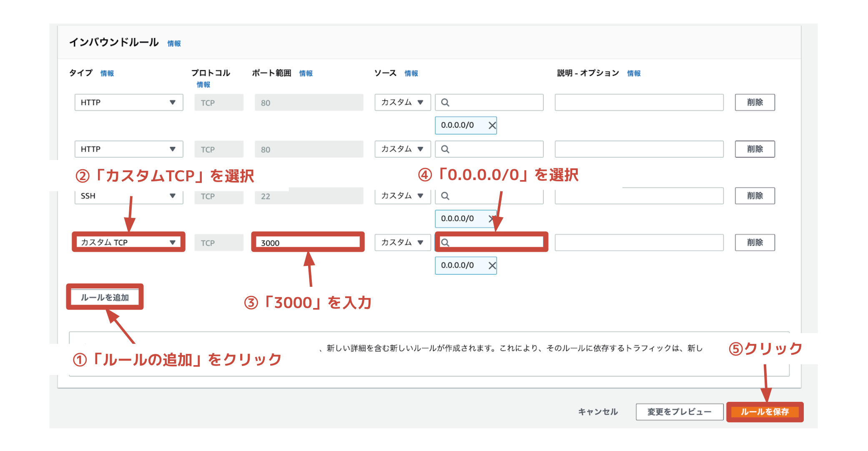Click search icon in first HTTP source field
Screen dimensions: 868x451
445,103
